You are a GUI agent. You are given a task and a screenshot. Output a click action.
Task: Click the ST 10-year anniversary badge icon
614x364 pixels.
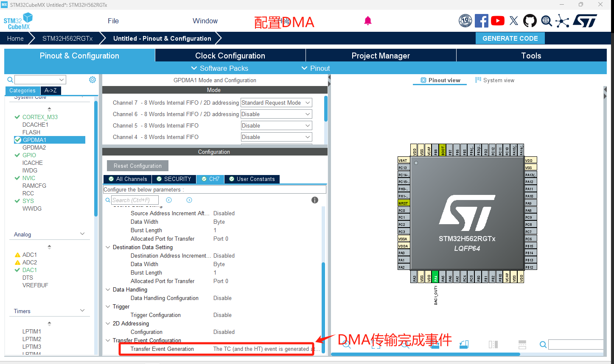465,21
